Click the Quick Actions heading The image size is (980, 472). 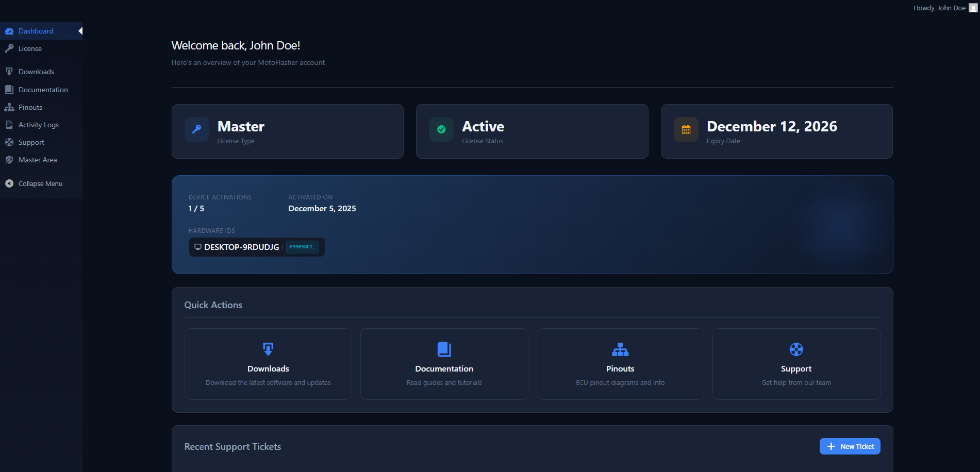213,305
